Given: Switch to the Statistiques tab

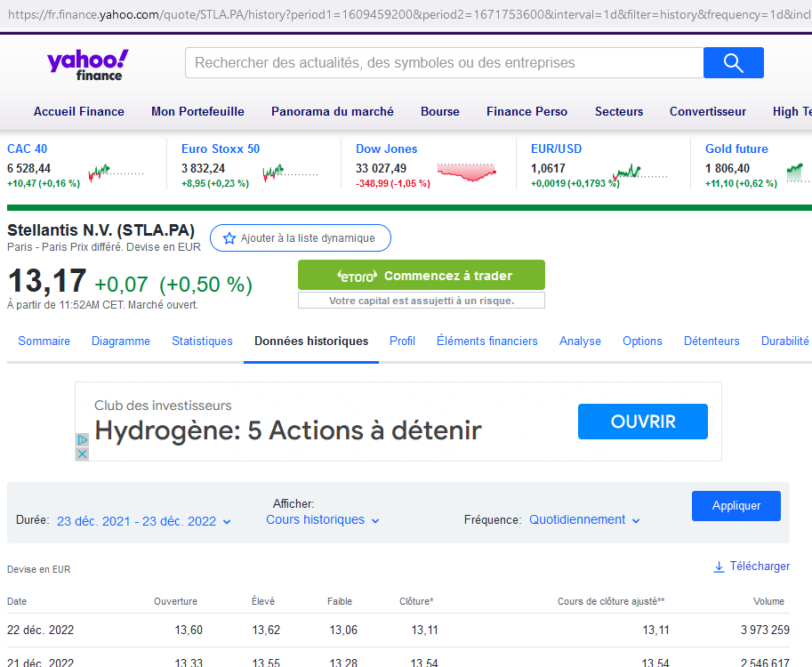Looking at the screenshot, I should pos(202,342).
